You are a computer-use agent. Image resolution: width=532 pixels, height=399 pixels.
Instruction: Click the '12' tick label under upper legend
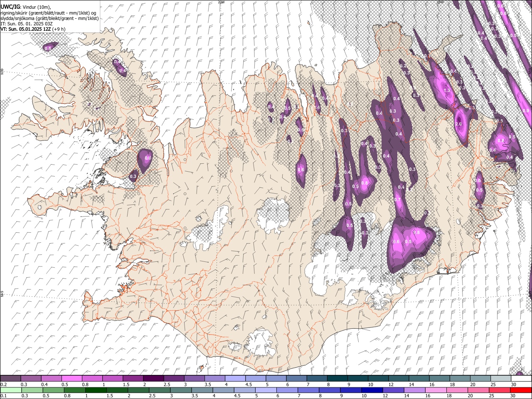click(391, 384)
